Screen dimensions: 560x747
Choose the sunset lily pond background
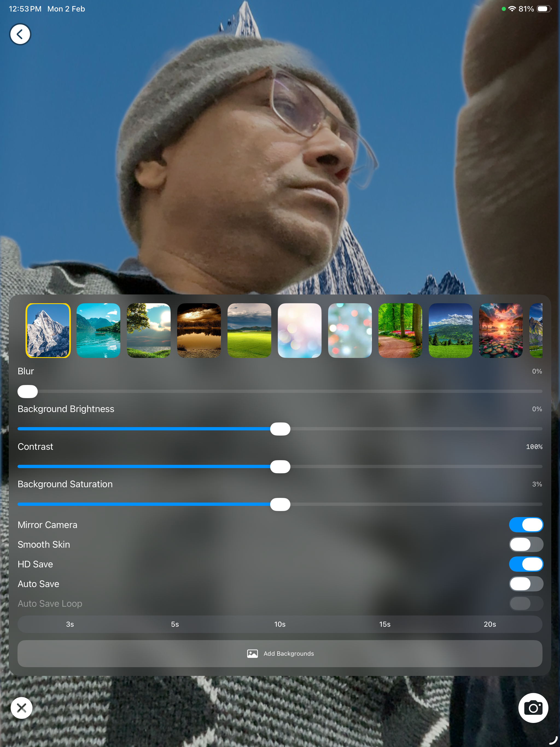pos(501,330)
